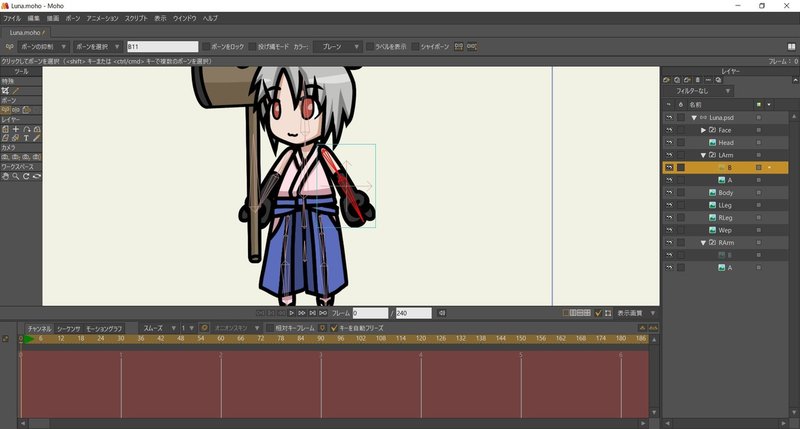Select the RLeg layer row

click(726, 217)
